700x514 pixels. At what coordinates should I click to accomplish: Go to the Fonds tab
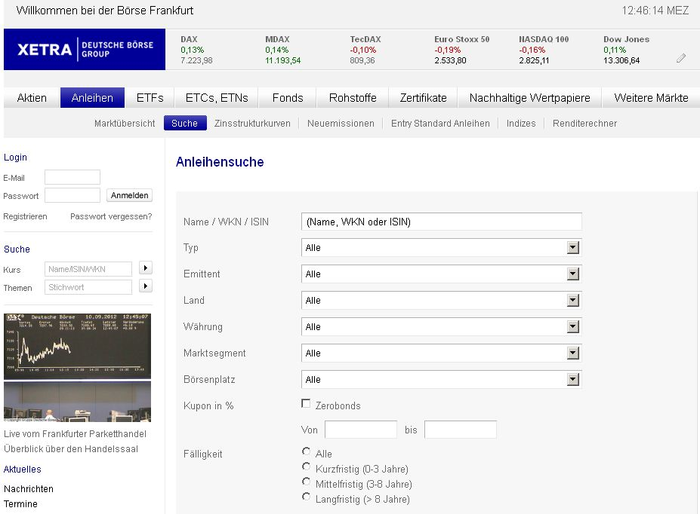(288, 98)
